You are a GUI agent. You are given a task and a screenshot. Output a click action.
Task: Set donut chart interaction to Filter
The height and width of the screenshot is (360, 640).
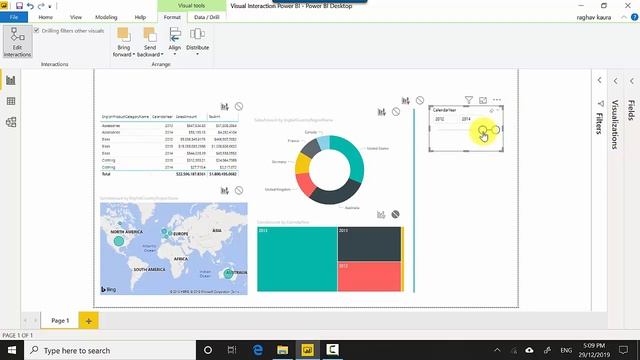[381, 111]
